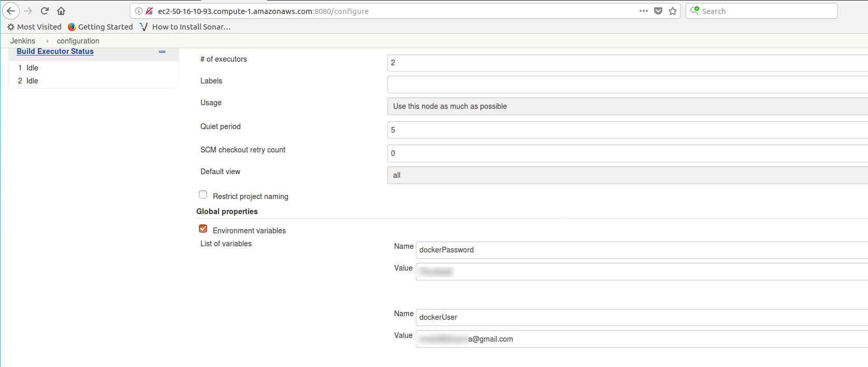The image size is (868, 367).
Task: Open the browser home page
Action: (61, 11)
